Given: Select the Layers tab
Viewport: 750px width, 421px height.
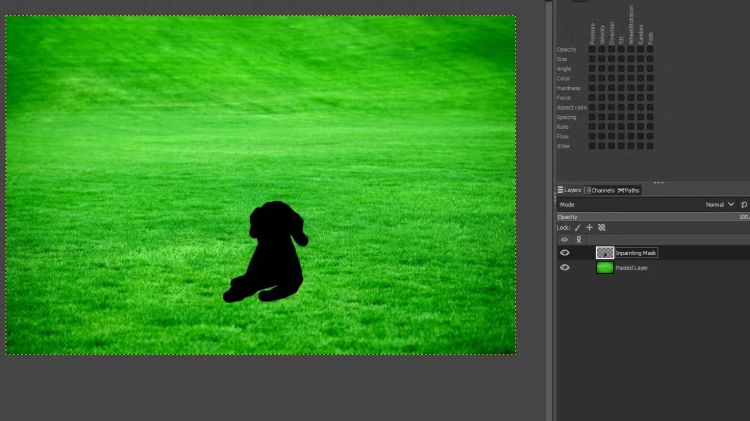Looking at the screenshot, I should click(569, 190).
